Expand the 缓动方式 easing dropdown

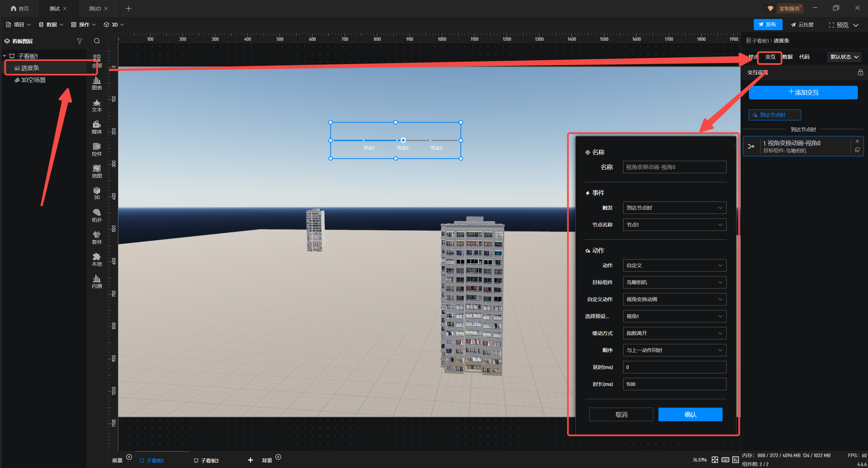pyautogui.click(x=674, y=333)
